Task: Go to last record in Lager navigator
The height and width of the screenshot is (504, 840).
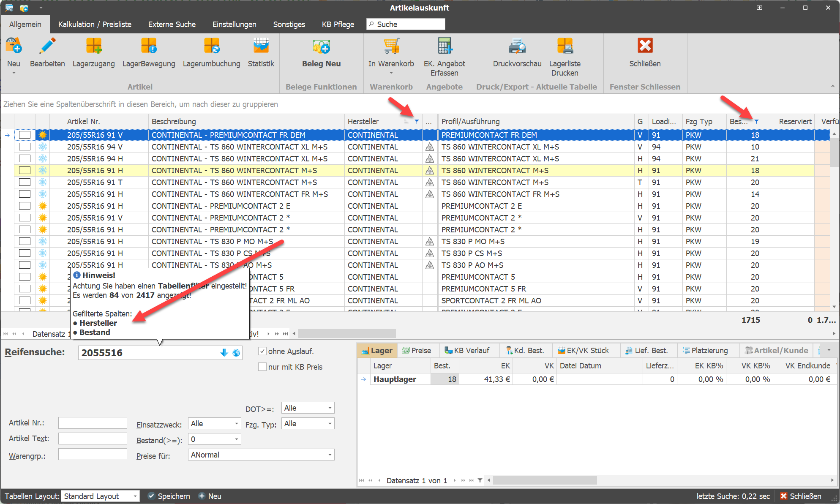Action: 472,480
